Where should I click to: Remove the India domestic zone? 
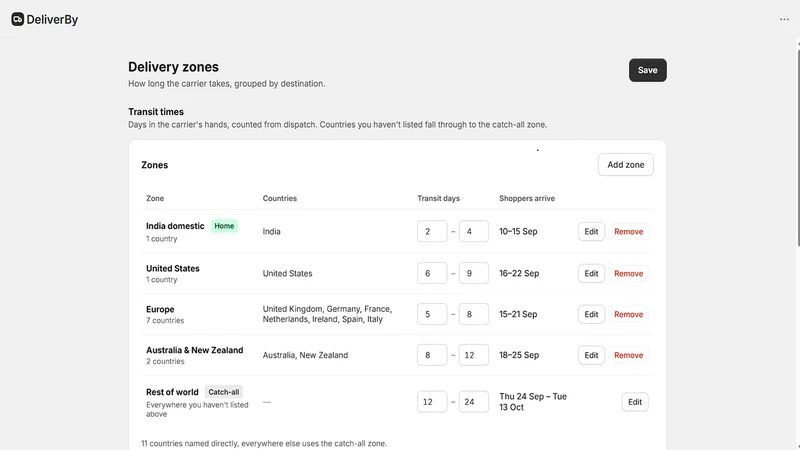click(x=629, y=232)
